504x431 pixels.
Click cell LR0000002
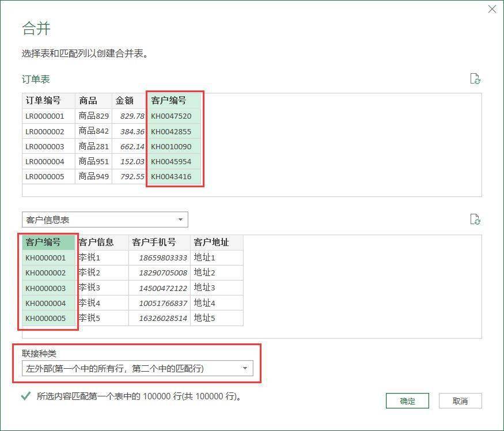click(48, 131)
